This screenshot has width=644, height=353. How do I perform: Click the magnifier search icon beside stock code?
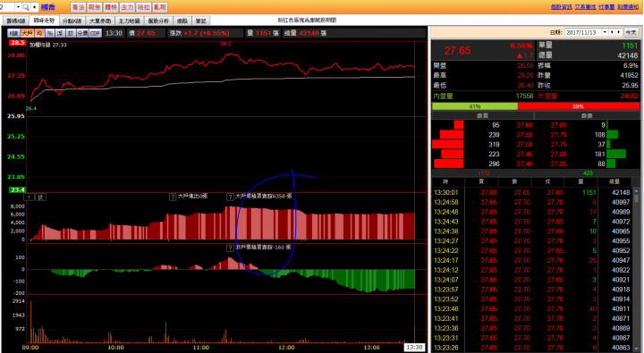[x=26, y=7]
